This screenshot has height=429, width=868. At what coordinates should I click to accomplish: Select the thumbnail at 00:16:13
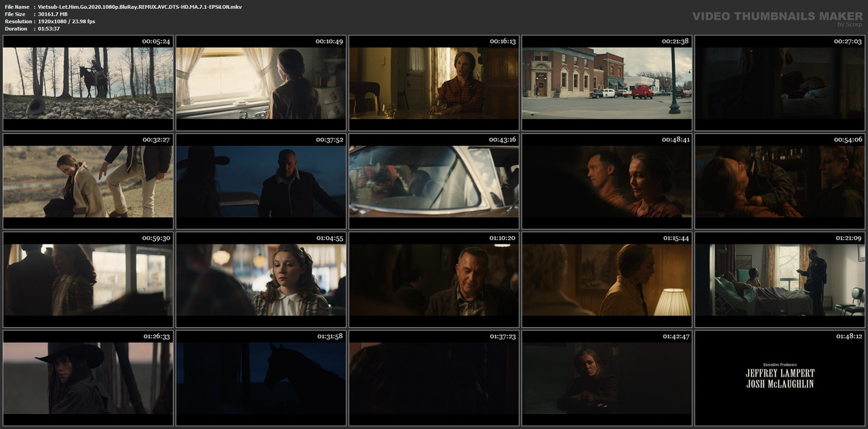[434, 83]
